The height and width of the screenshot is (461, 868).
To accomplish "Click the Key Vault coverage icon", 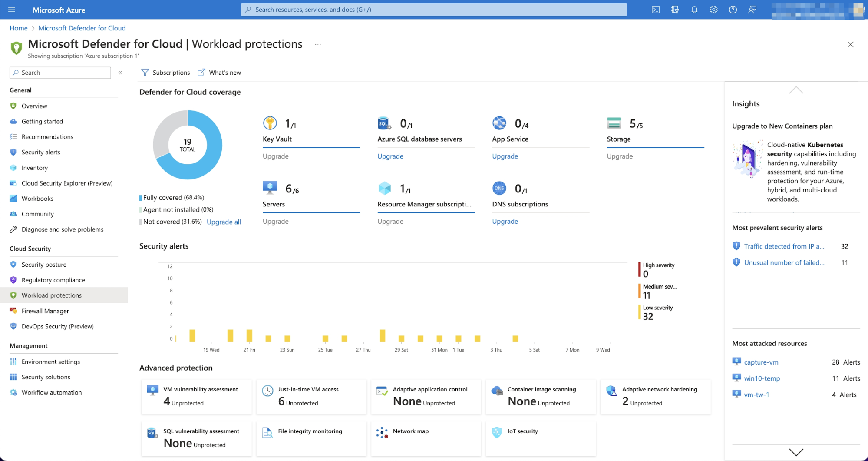I will point(270,123).
